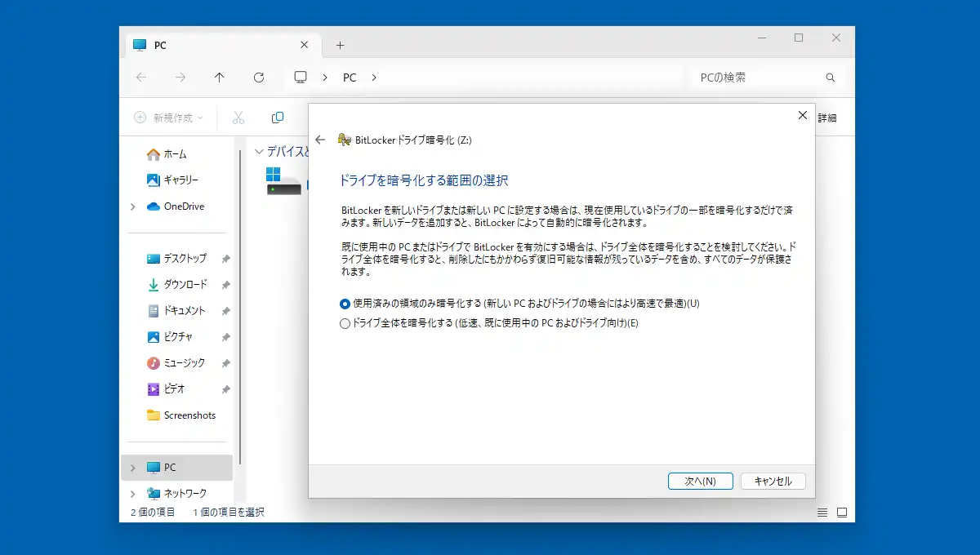The image size is (980, 555).
Task: Unpin ドキュメント using its pin icon
Action: [225, 311]
